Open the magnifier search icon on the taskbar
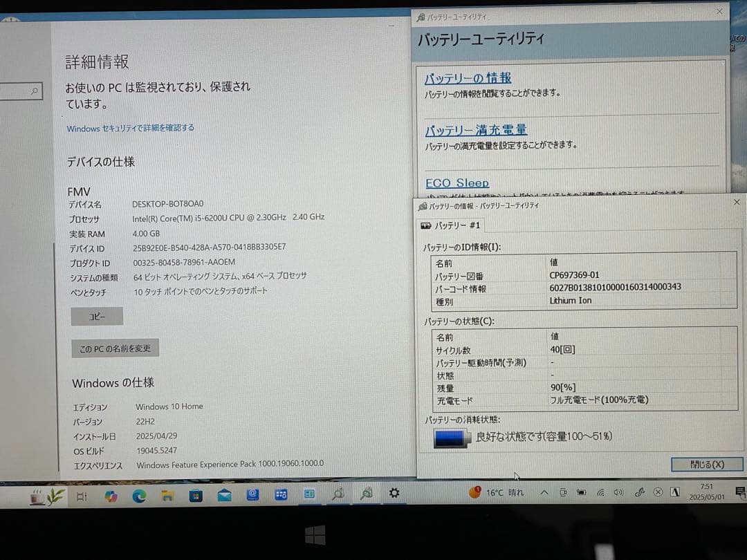747x560 pixels. point(339,494)
